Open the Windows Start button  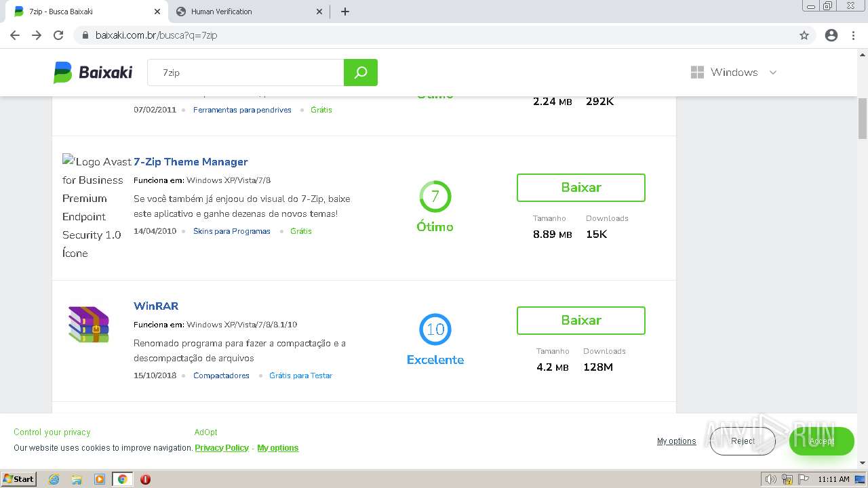tap(19, 479)
